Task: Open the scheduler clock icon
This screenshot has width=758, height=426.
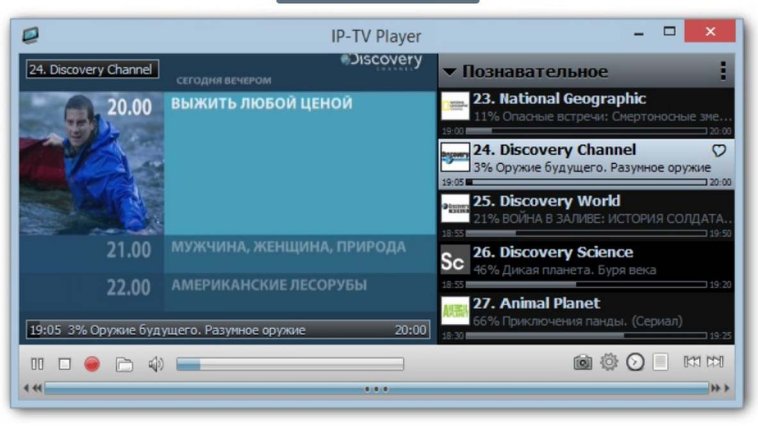Action: coord(635,362)
